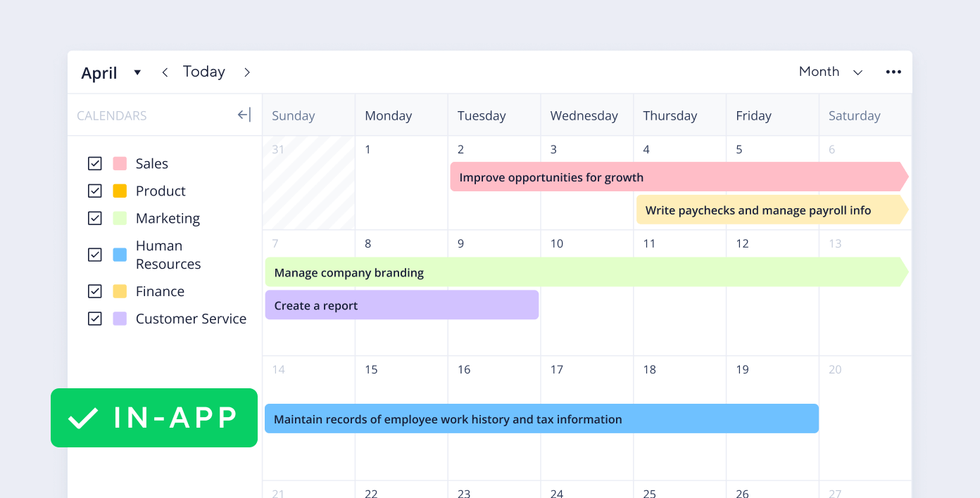Toggle the Marketing calendar checkbox

click(x=95, y=218)
